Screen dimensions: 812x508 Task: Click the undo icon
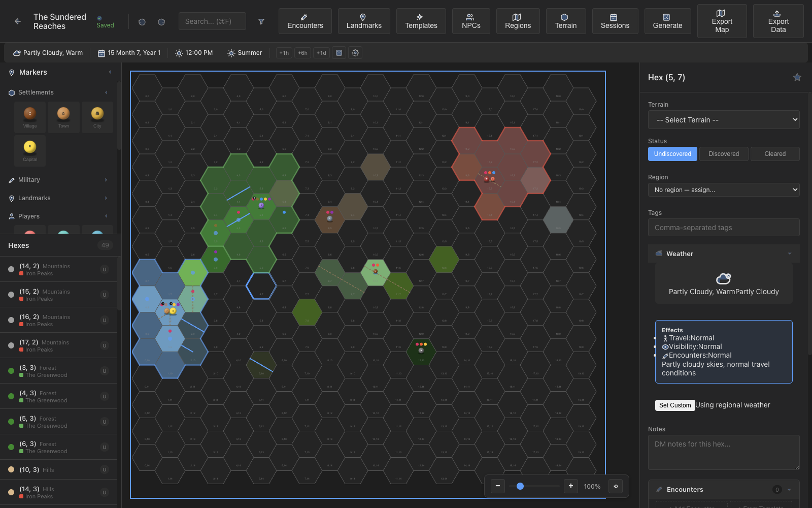click(x=142, y=22)
